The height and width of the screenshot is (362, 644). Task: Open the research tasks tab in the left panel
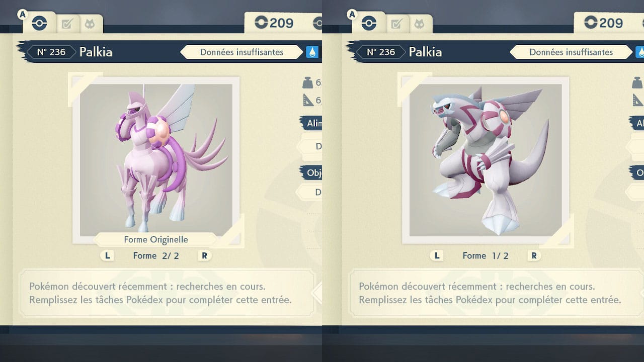coord(66,24)
